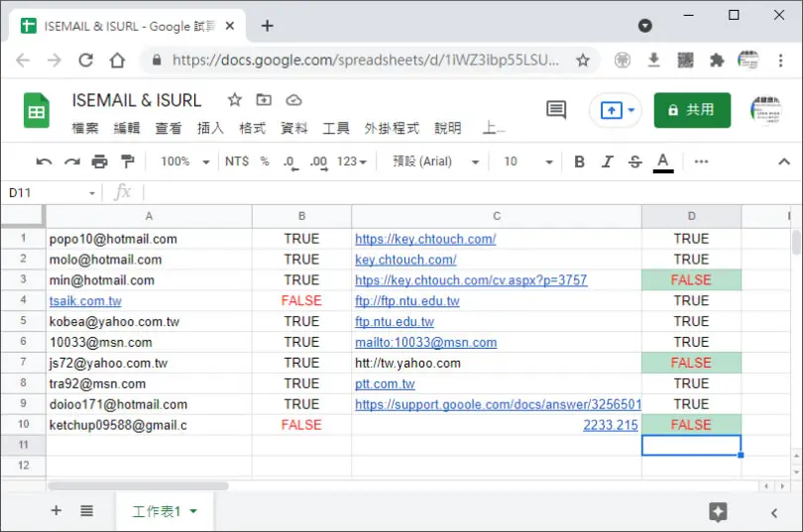The image size is (803, 532).
Task: Open the font size 10 dropdown
Action: (528, 161)
